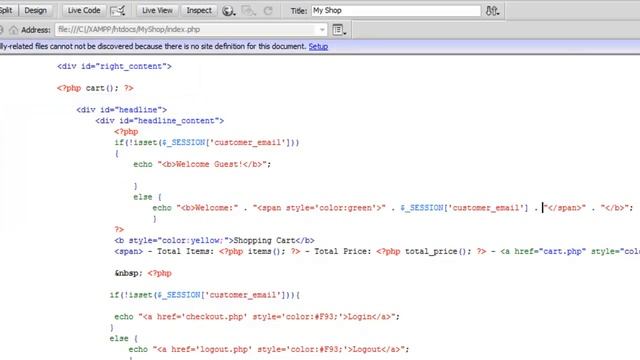Click the b style color:yellow Shopping Cart line
640x360 pixels.
click(x=214, y=240)
